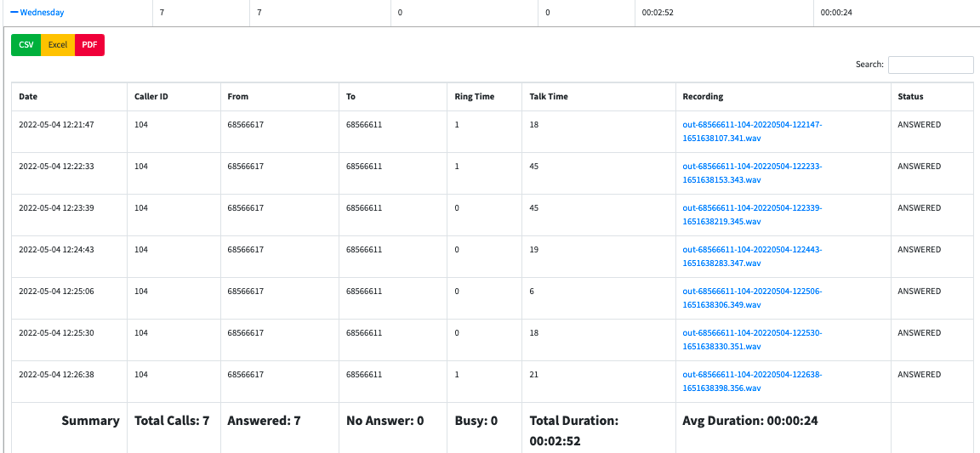Click To number 68566611 in the 12:22:33 row
Viewport: 980px width, 453px height.
pyautogui.click(x=364, y=167)
